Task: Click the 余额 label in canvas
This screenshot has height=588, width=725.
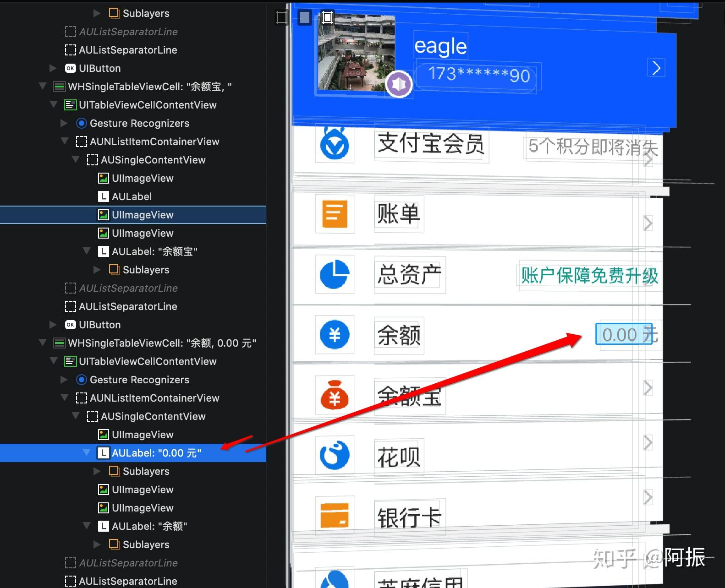Action: [399, 335]
